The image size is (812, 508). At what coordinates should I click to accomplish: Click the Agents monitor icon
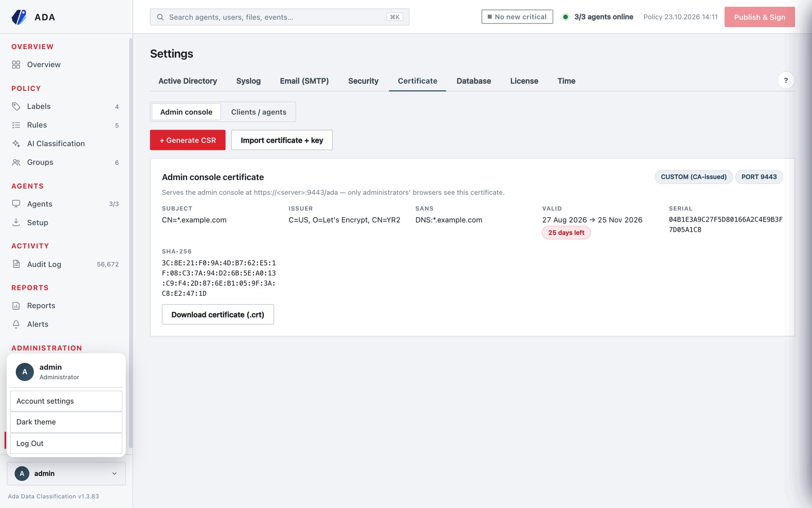pyautogui.click(x=16, y=204)
